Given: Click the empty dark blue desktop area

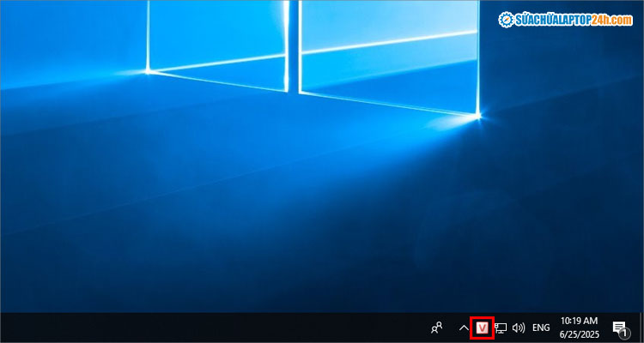Looking at the screenshot, I should (172, 214).
